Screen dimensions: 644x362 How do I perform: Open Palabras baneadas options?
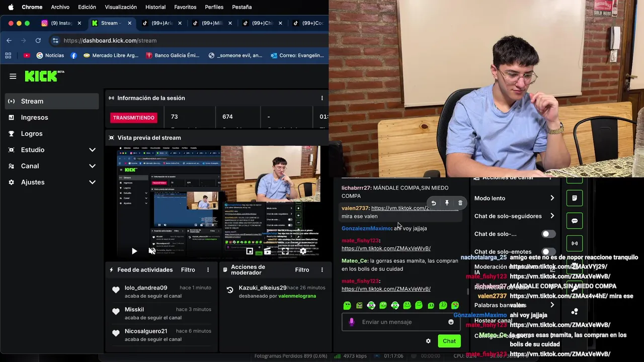(x=514, y=305)
